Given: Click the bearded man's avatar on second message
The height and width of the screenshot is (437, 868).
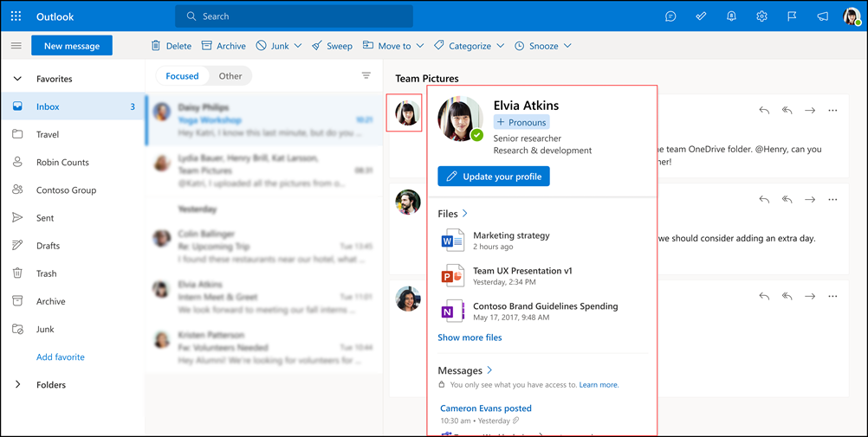Looking at the screenshot, I should (x=407, y=202).
